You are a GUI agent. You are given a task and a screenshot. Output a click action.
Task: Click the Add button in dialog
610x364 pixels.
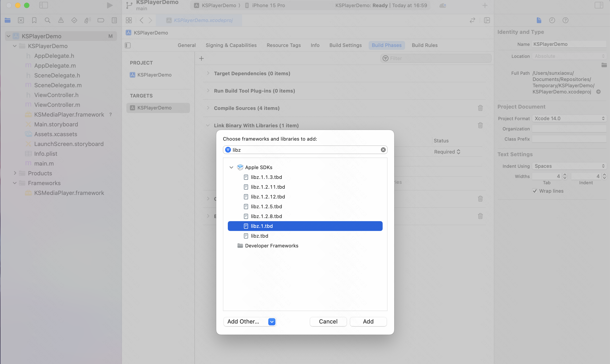tap(368, 322)
